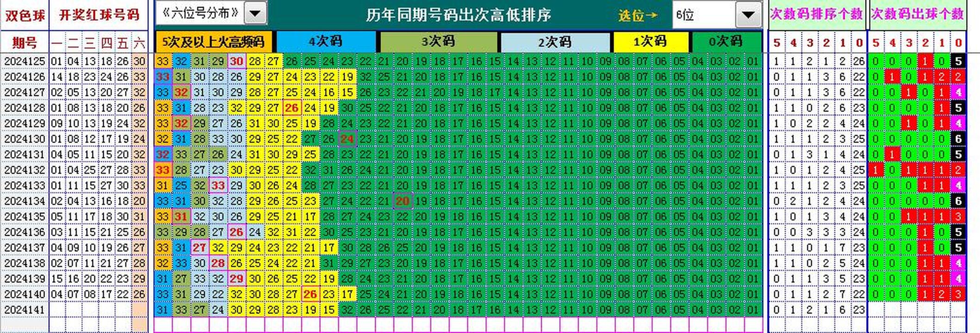Select period 2024132 row label
This screenshot has width=980, height=333.
click(x=25, y=170)
